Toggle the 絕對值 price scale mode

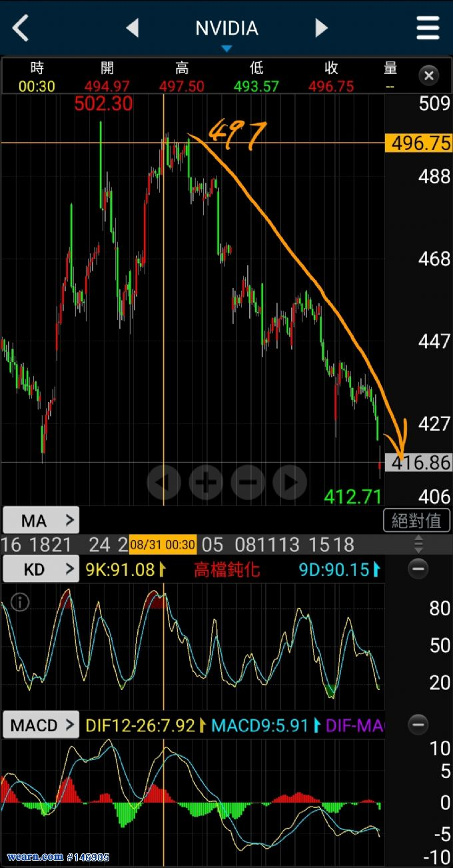pyautogui.click(x=417, y=520)
